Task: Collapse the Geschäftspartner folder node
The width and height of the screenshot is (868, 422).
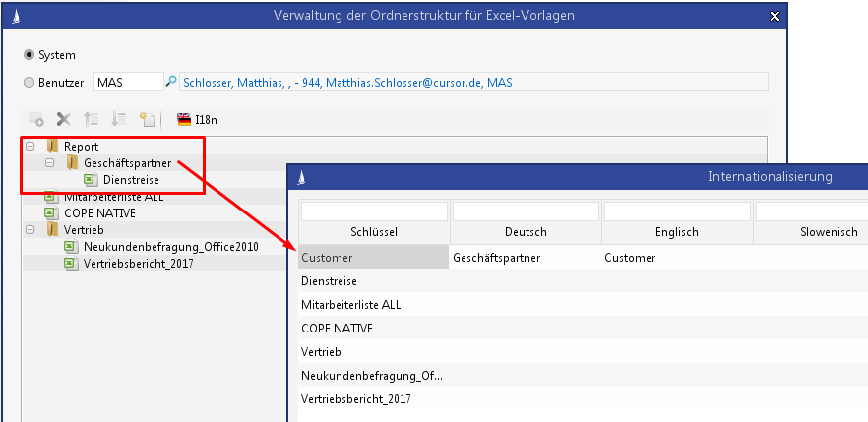Action: [49, 163]
